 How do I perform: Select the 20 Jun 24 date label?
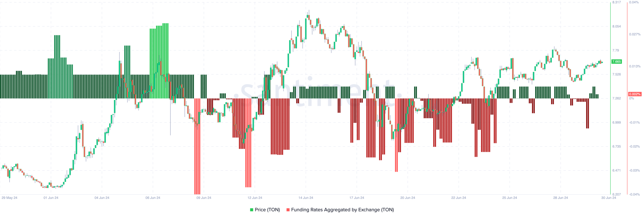408,198
